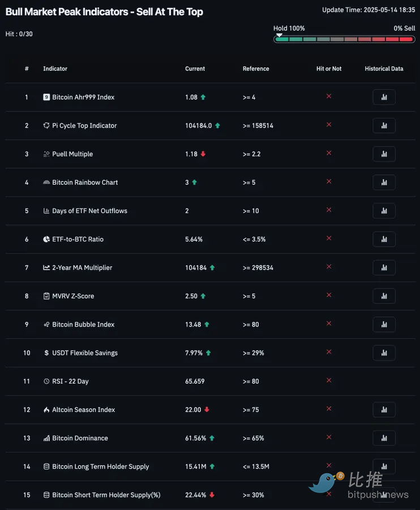Click the red X for Puell Multiple
This screenshot has width=420, height=510.
coord(329,153)
